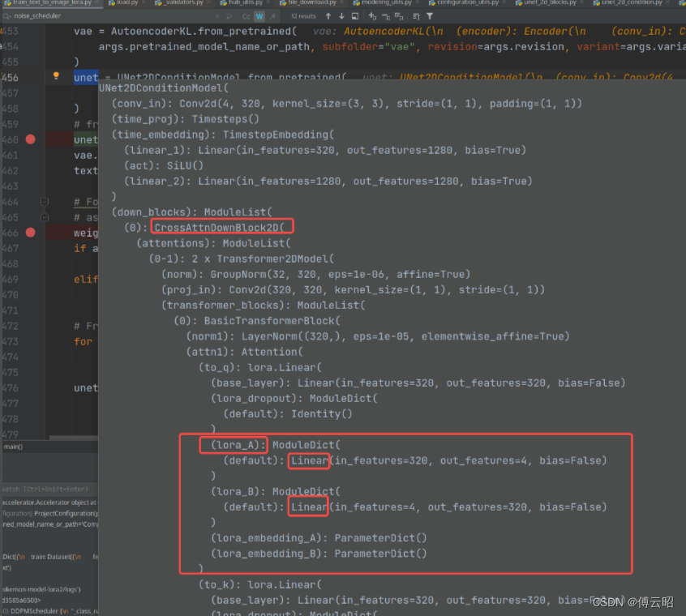Click the red breakpoint dot on line 460

pos(31,139)
